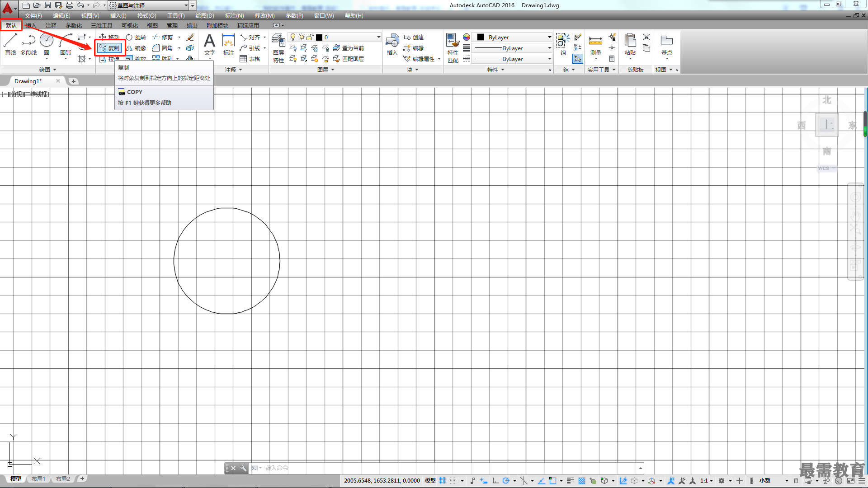Click the Trim (修剪) tool
This screenshot has width=868, height=488.
[163, 37]
